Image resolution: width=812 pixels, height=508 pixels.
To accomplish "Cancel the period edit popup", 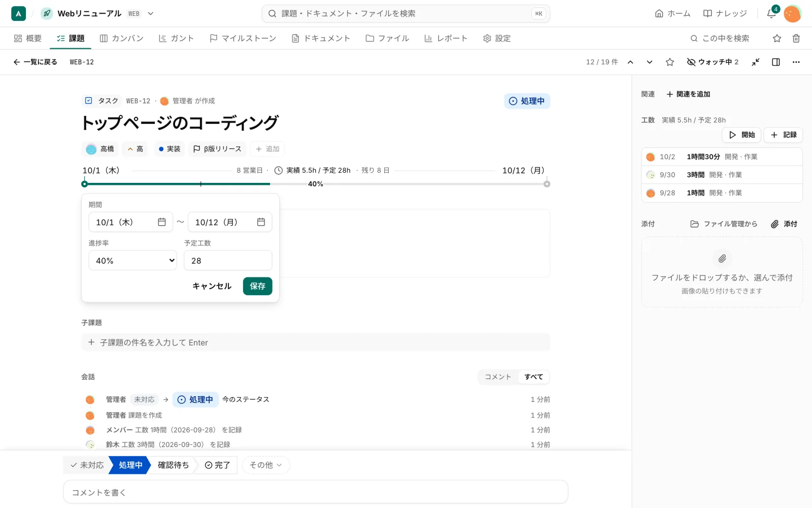I will coord(212,286).
